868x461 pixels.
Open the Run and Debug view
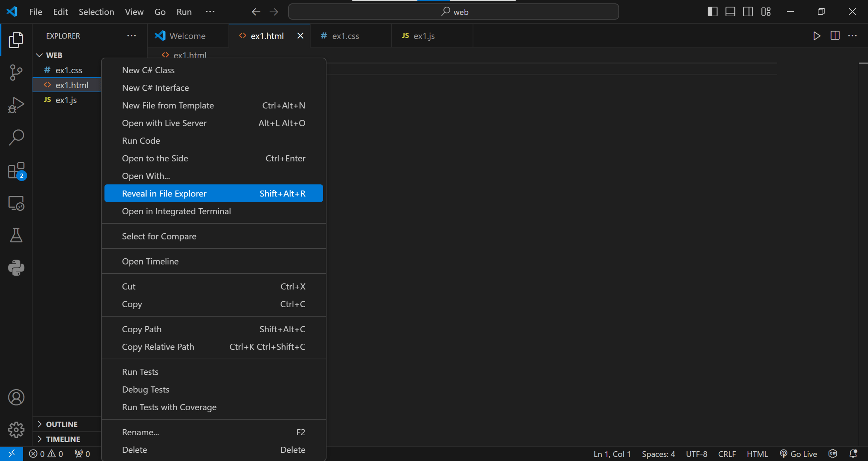click(x=16, y=105)
